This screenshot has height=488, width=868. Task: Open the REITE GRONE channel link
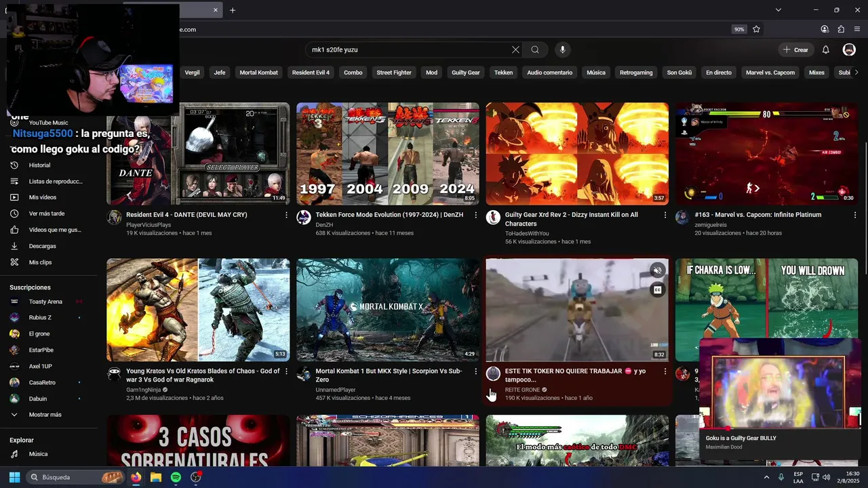click(522, 390)
